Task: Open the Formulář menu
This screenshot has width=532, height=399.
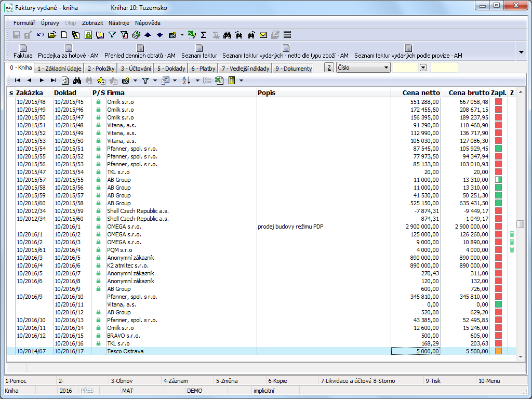Action: pos(24,23)
